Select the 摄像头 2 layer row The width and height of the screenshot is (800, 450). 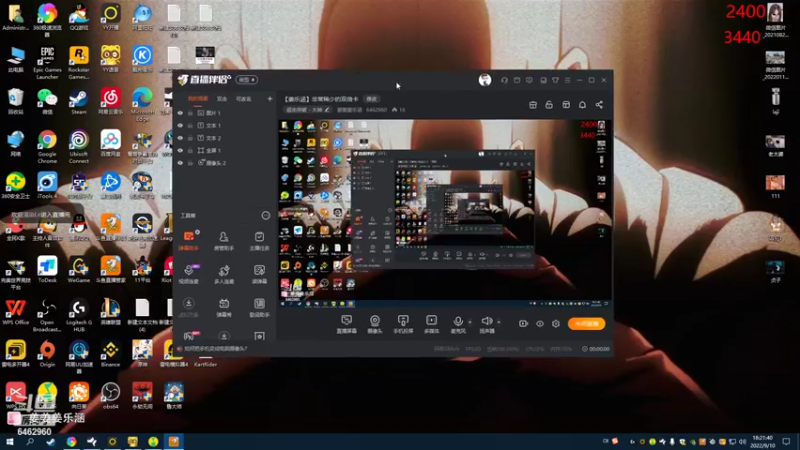click(224, 163)
